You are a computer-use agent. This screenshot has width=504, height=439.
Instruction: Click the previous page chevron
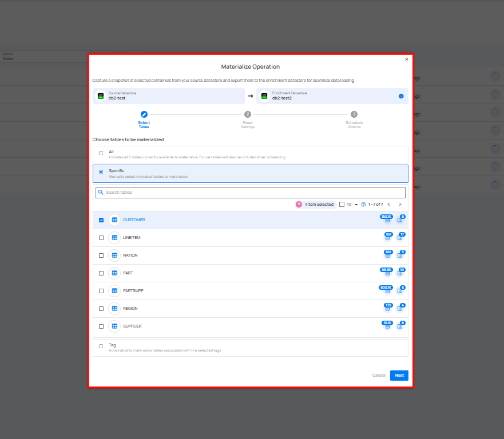click(388, 203)
